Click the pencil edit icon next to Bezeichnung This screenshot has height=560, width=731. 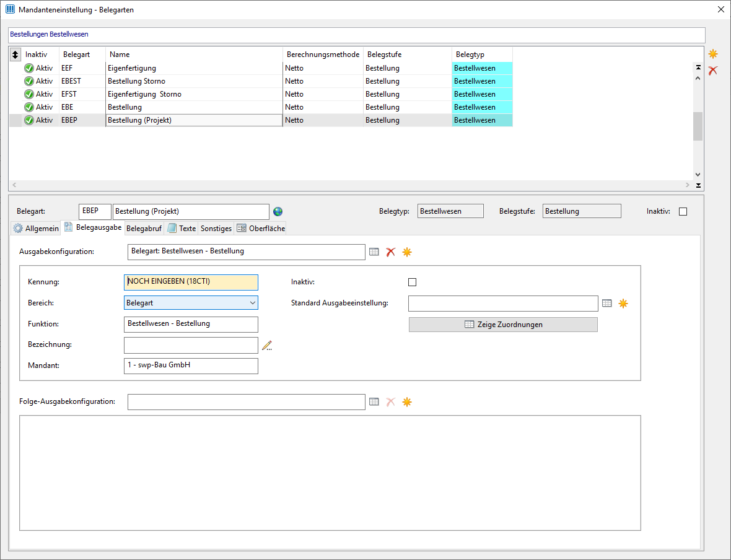click(266, 346)
